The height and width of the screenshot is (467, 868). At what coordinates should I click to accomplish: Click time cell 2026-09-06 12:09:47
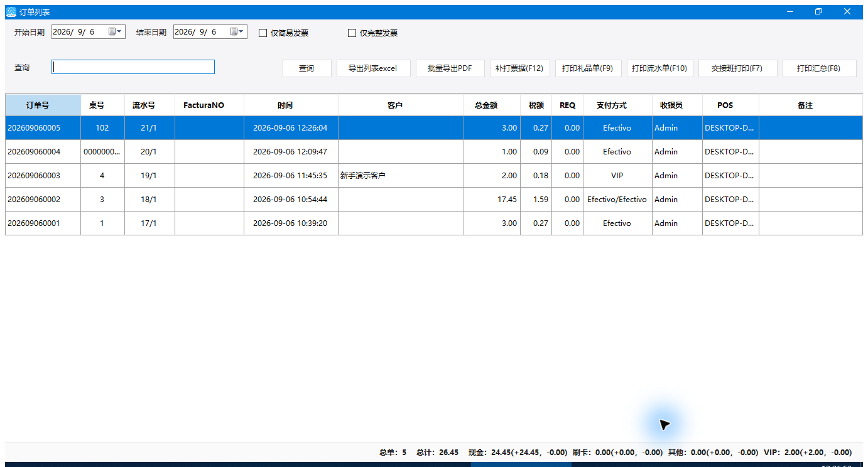point(291,152)
